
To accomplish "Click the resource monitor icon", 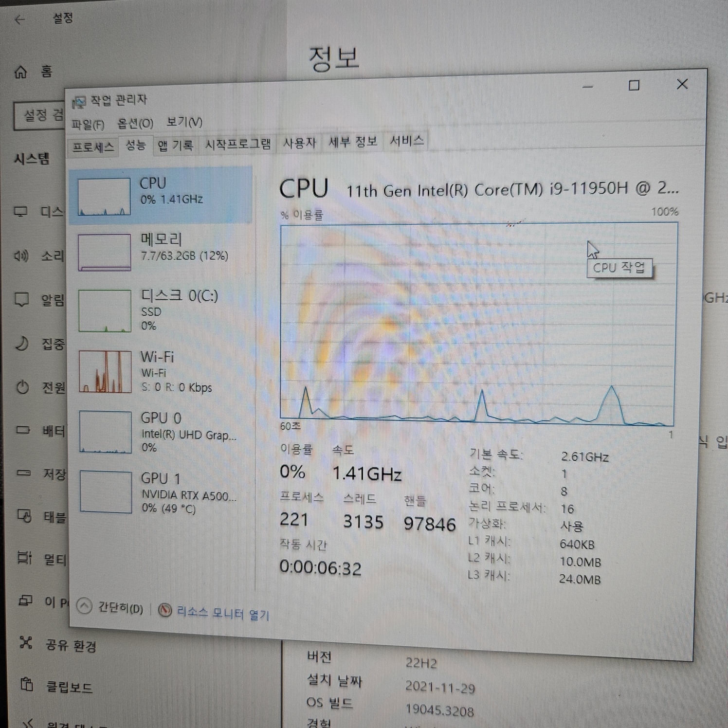I will point(165,609).
